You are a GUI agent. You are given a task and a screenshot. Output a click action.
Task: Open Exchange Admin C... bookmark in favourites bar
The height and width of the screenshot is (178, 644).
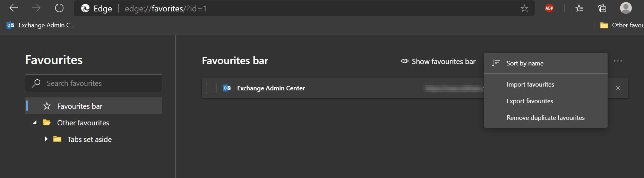point(41,25)
